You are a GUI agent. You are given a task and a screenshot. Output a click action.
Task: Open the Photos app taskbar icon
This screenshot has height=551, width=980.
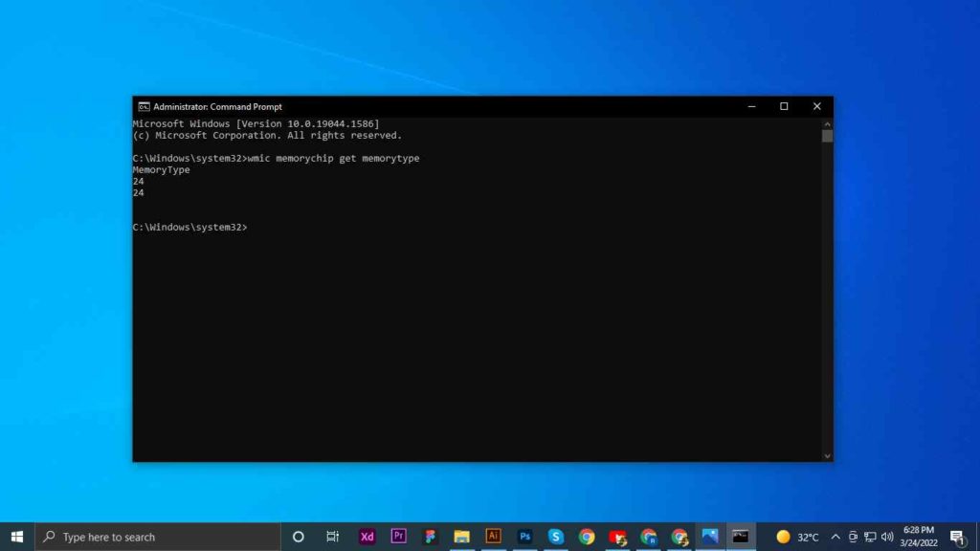(x=710, y=537)
